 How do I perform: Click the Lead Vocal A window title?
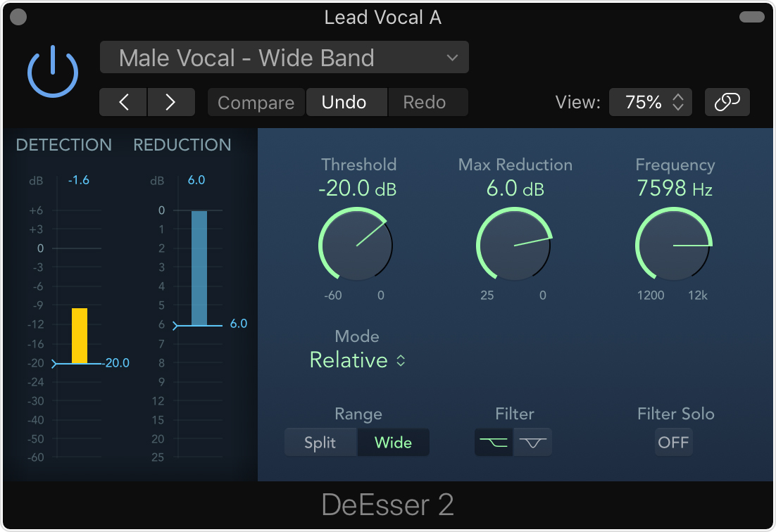click(x=382, y=18)
